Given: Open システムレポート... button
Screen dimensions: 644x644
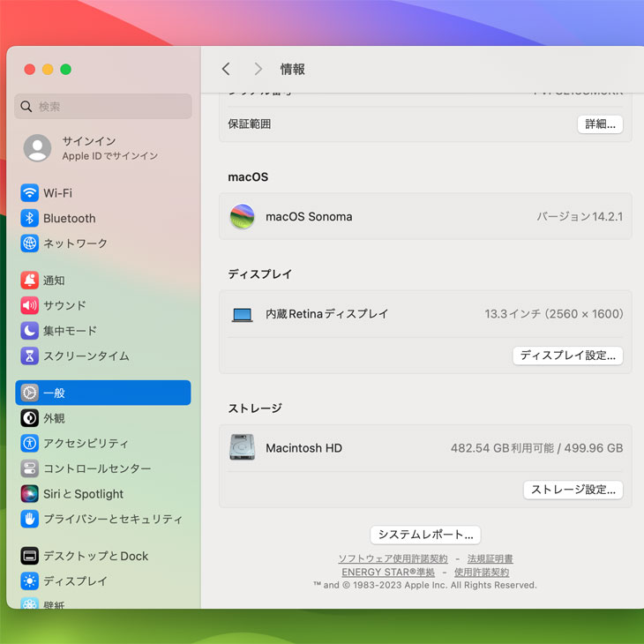Looking at the screenshot, I should (425, 535).
